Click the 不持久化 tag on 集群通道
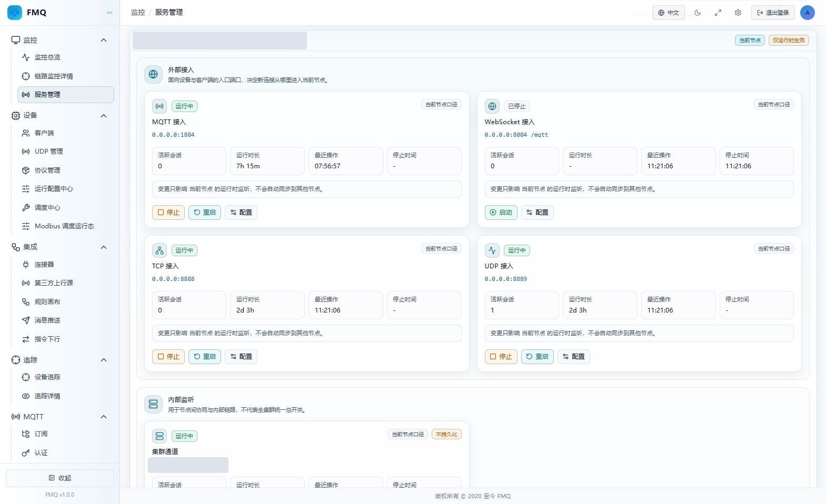Image resolution: width=826 pixels, height=504 pixels. (x=446, y=435)
